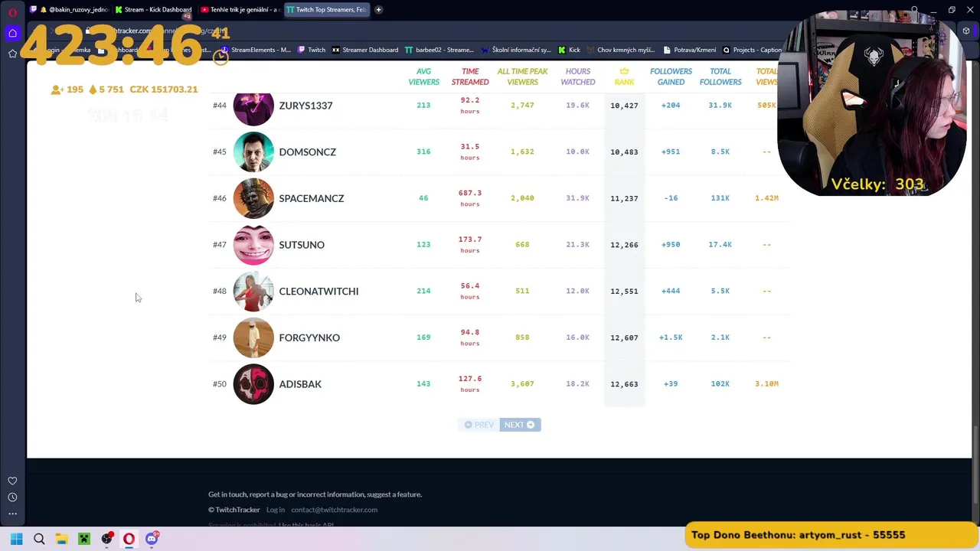
Task: Sort by TOTAL FOLLOWERS column header
Action: [x=720, y=77]
